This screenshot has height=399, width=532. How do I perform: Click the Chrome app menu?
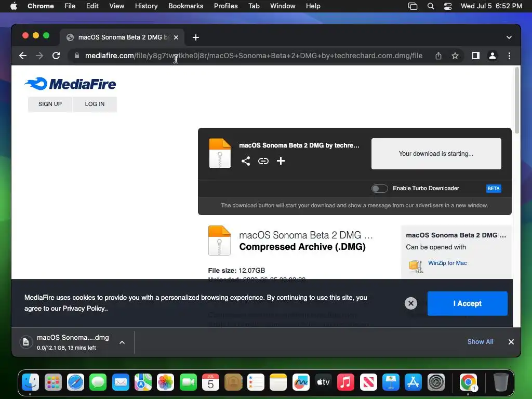pos(41,6)
